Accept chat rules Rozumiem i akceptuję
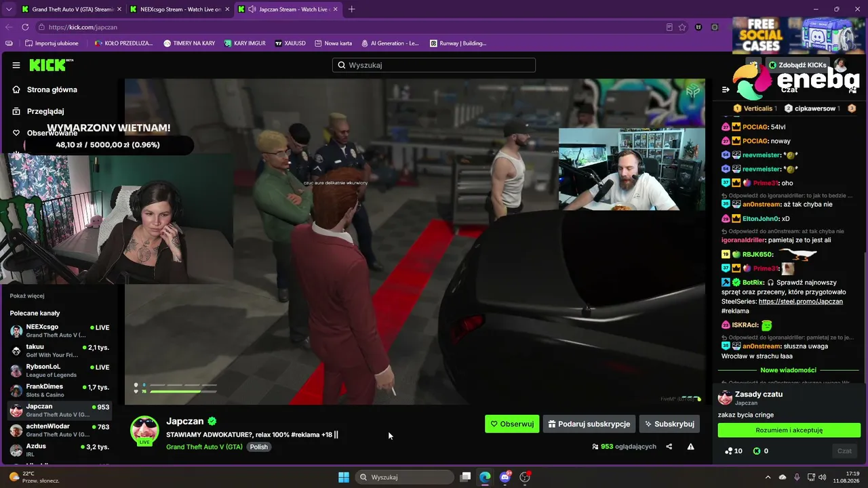The height and width of the screenshot is (488, 868). [789, 430]
